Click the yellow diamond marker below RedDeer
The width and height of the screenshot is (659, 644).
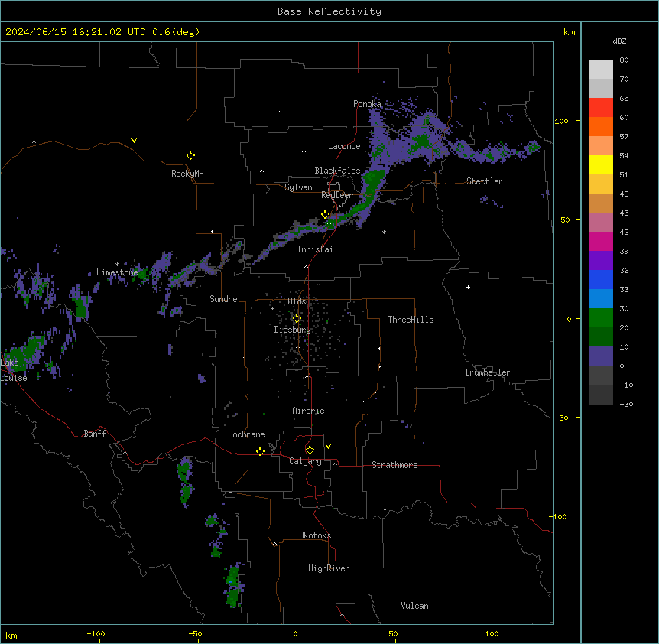click(326, 215)
